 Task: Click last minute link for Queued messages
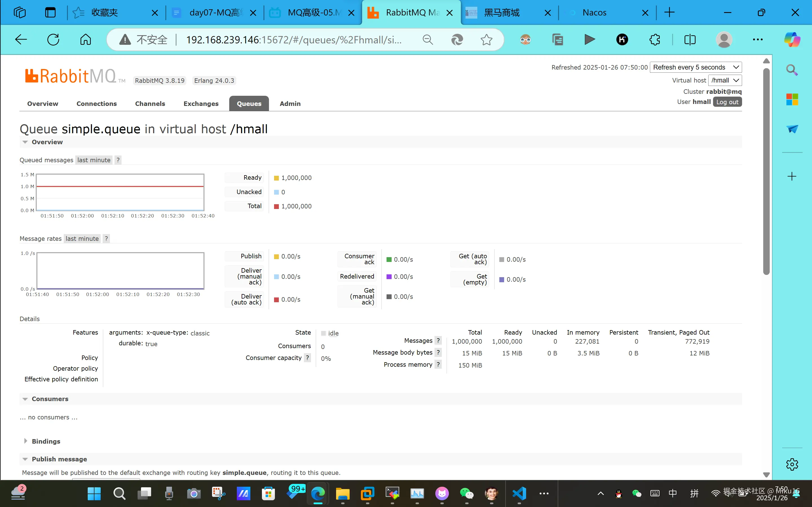(94, 160)
